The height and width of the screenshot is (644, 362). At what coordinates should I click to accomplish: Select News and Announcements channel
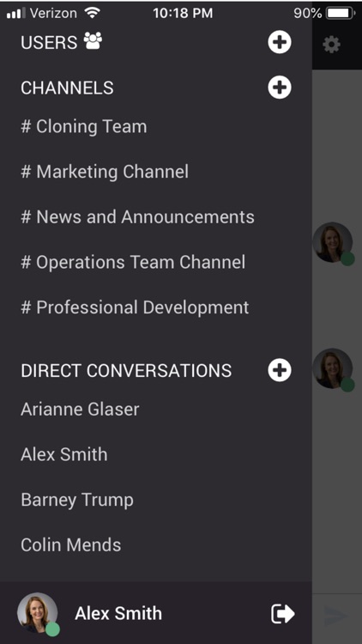(137, 217)
